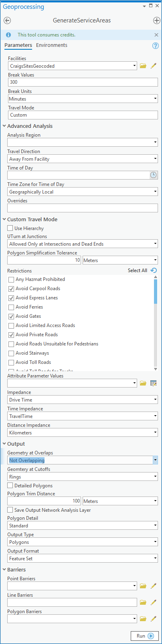Click the Run button
This screenshot has height=644, width=162.
145,636
